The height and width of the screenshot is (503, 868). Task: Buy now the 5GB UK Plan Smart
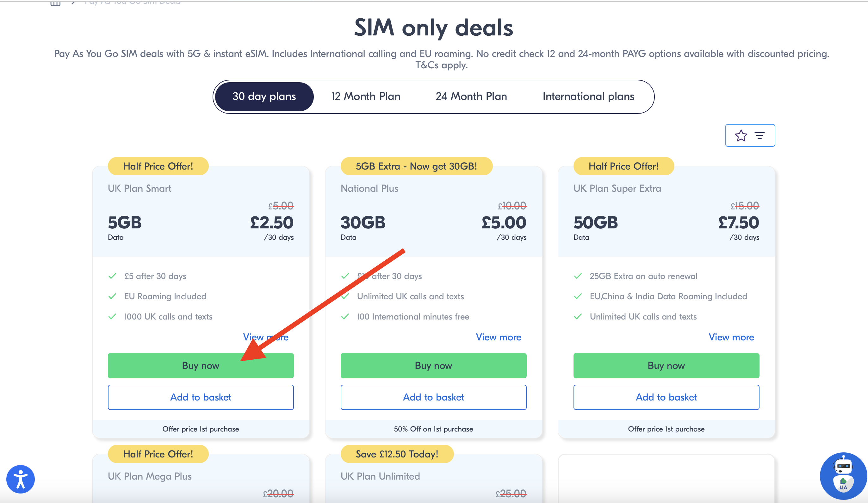[x=201, y=365]
